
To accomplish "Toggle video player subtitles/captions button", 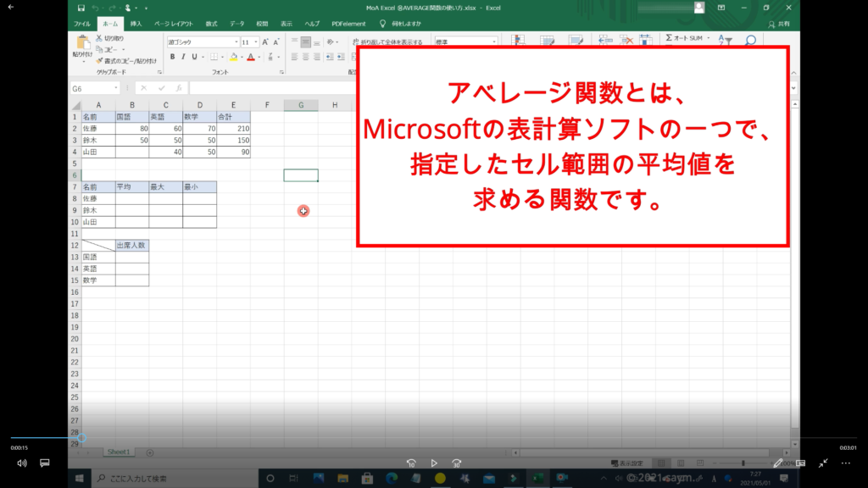I will tap(45, 463).
